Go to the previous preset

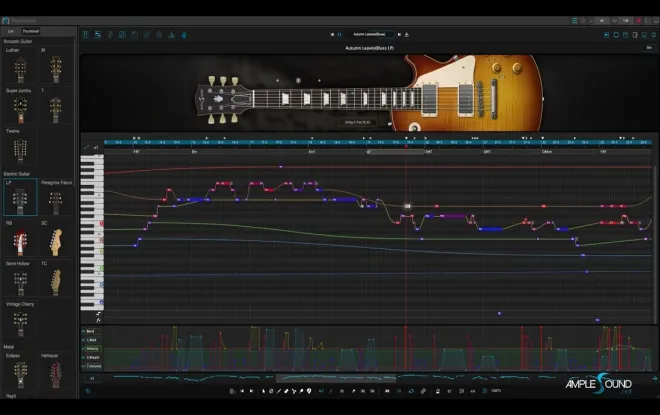point(332,35)
